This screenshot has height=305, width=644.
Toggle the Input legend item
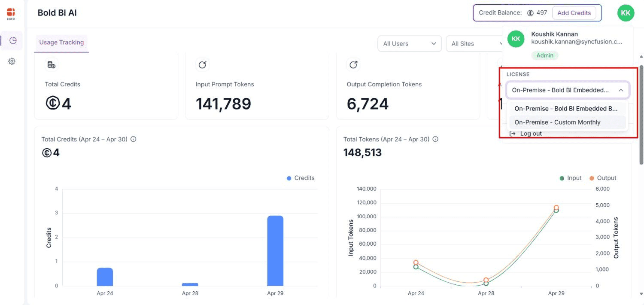571,178
